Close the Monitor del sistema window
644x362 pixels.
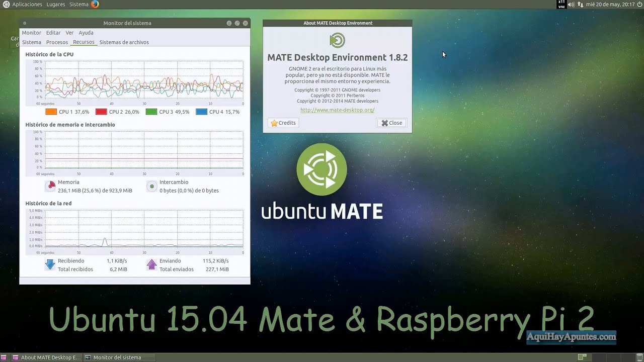(x=245, y=23)
